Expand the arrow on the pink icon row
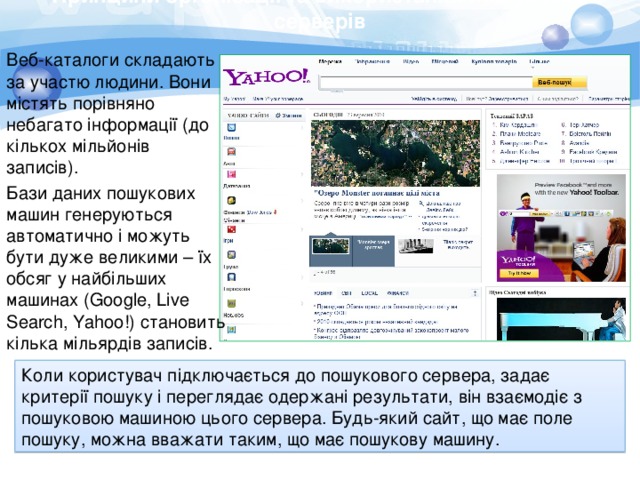The width and height of the screenshot is (640, 480). (302, 174)
